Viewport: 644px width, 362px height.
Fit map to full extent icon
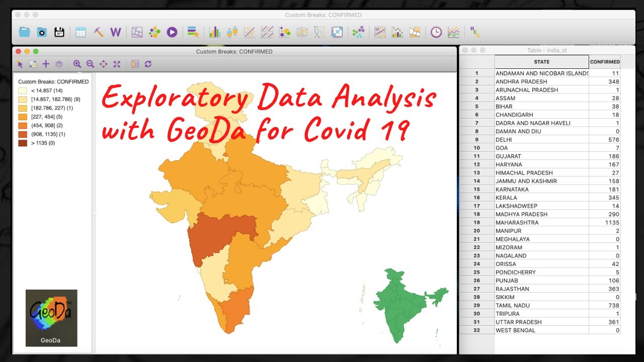point(117,64)
